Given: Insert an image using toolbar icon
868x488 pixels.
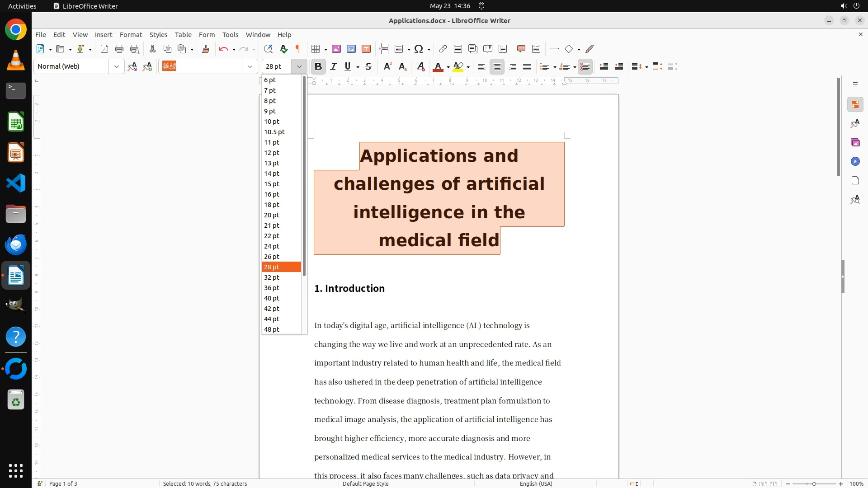Looking at the screenshot, I should (x=336, y=49).
